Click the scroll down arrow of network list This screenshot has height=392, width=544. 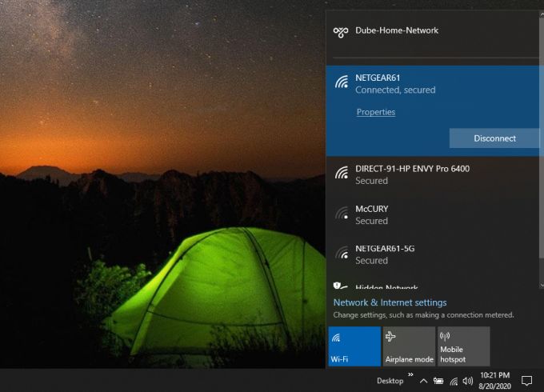pos(541,285)
